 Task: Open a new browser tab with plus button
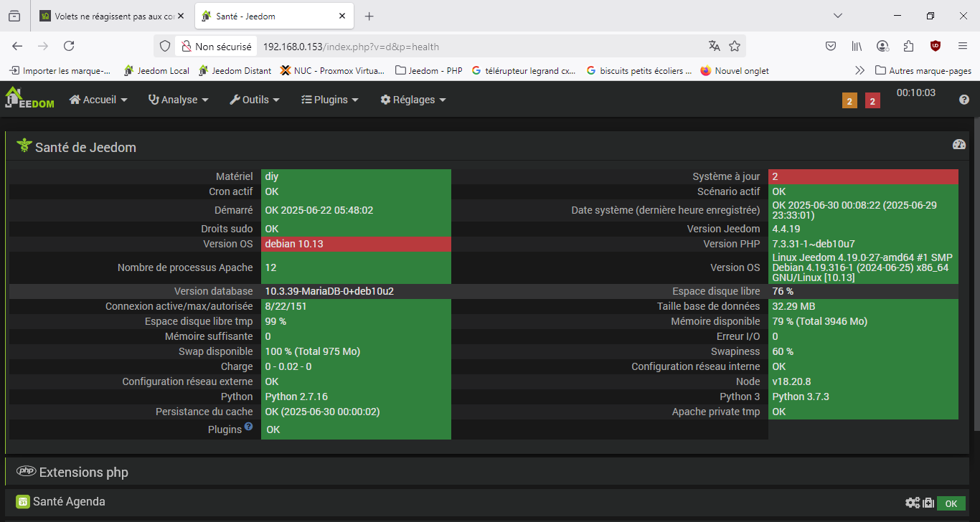pos(369,16)
